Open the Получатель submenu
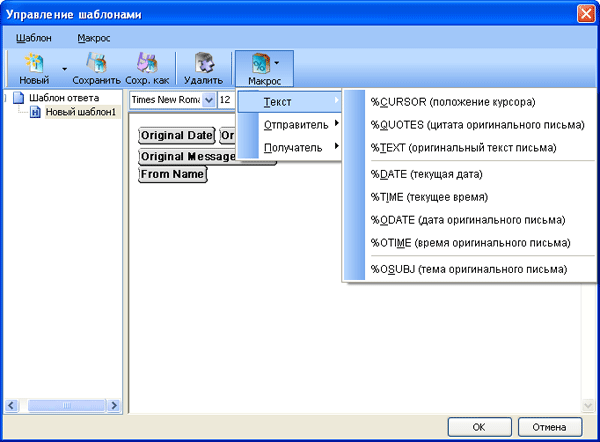The image size is (600, 442). point(289,148)
